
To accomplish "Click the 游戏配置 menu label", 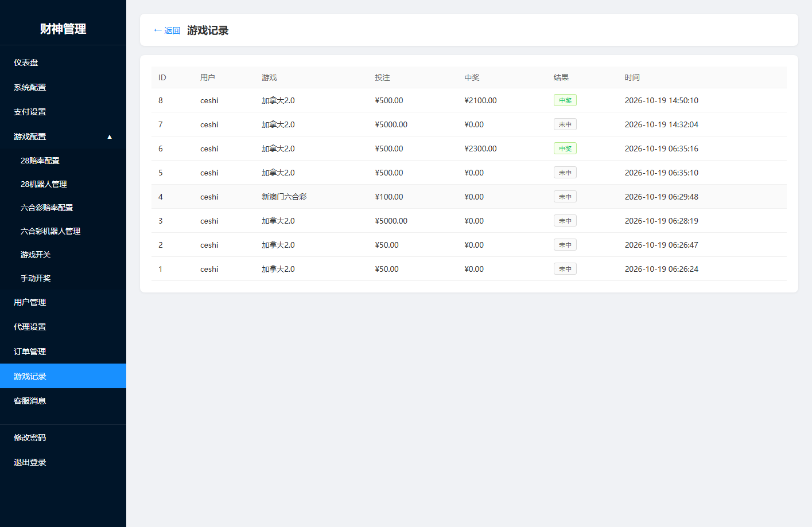I will [x=30, y=136].
